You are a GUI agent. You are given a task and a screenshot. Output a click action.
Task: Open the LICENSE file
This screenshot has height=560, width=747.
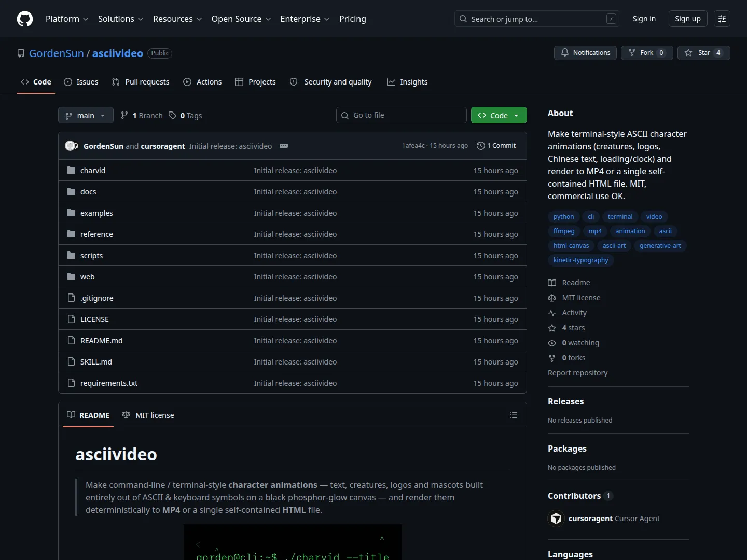(x=94, y=319)
